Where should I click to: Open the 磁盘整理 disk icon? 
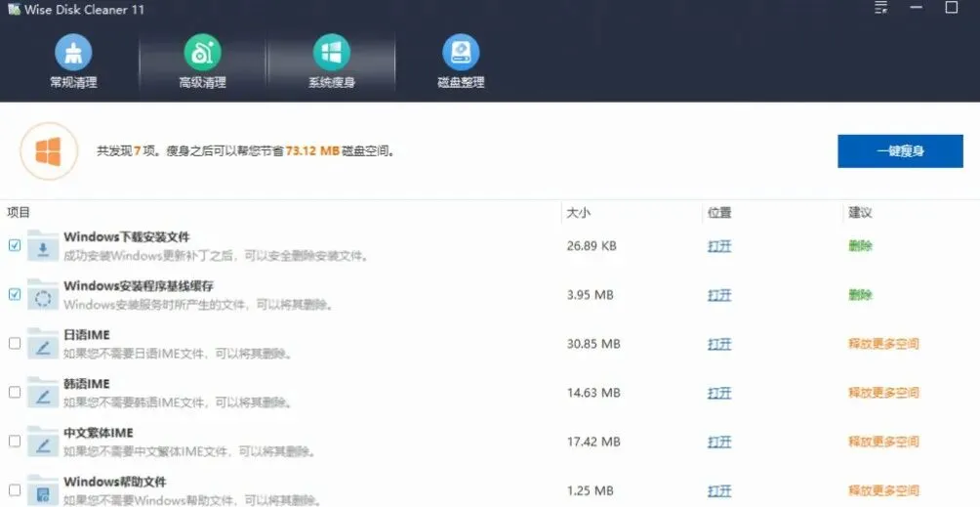pos(462,52)
